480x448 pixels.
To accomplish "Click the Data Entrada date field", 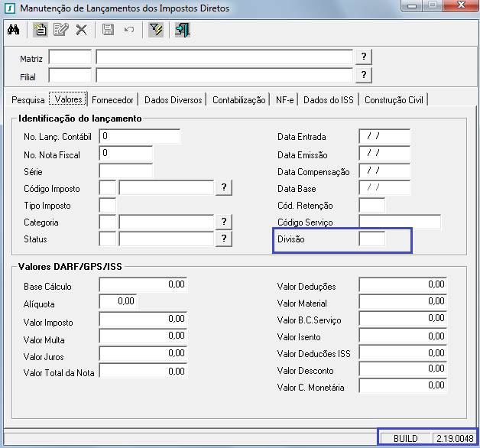I will (x=384, y=137).
